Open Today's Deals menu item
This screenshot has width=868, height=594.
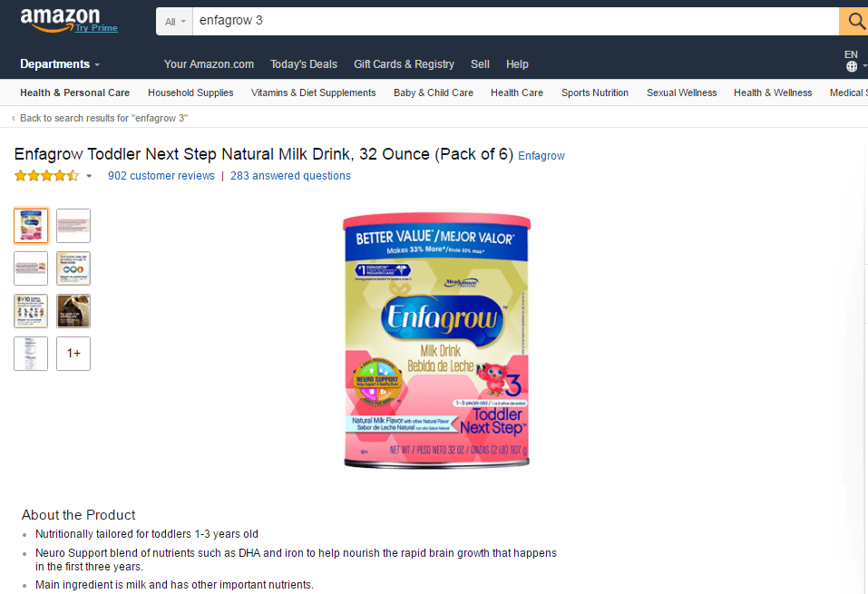click(x=303, y=64)
